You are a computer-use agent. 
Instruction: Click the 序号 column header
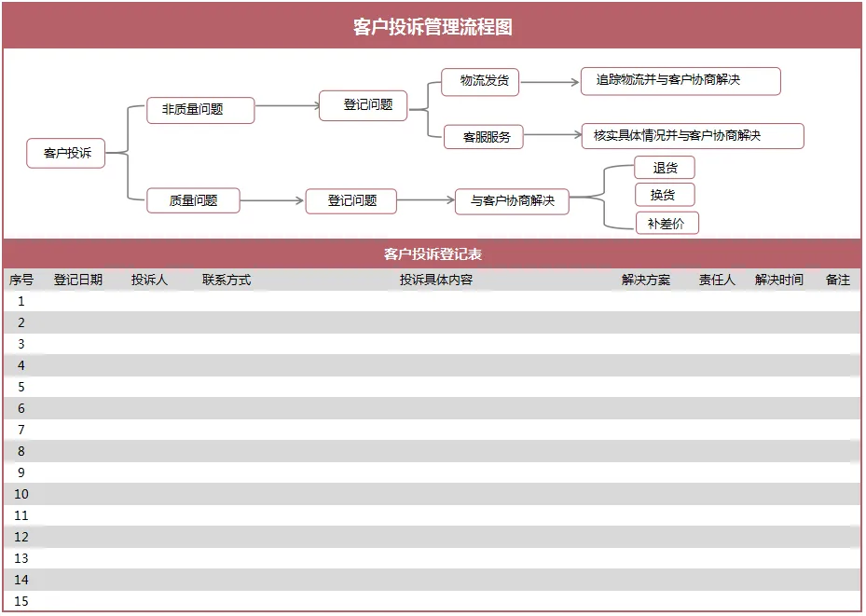click(21, 280)
